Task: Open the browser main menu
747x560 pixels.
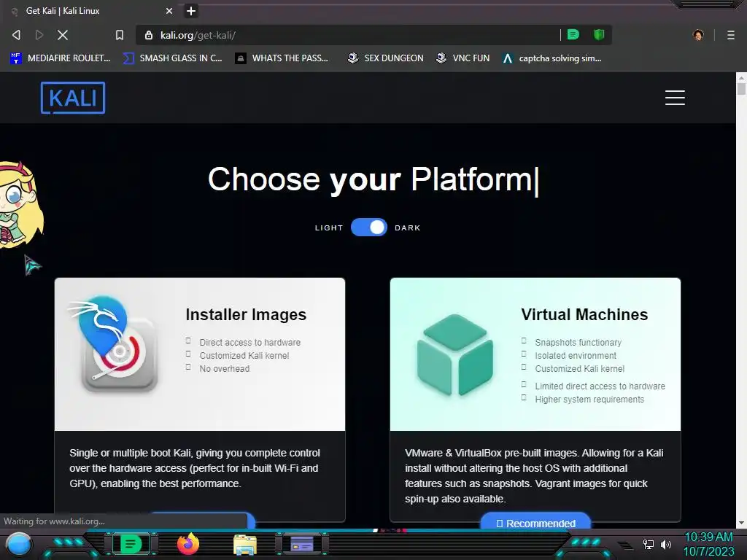Action: click(730, 35)
